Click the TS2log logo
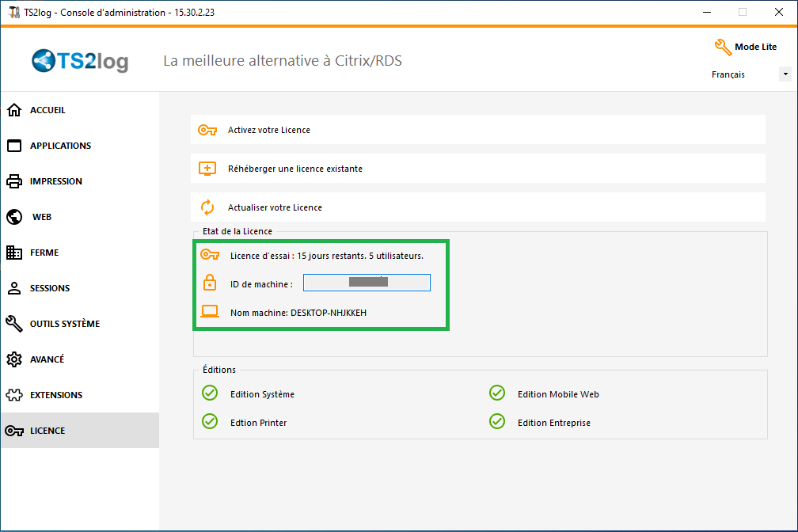The height and width of the screenshot is (532, 798). (x=80, y=61)
